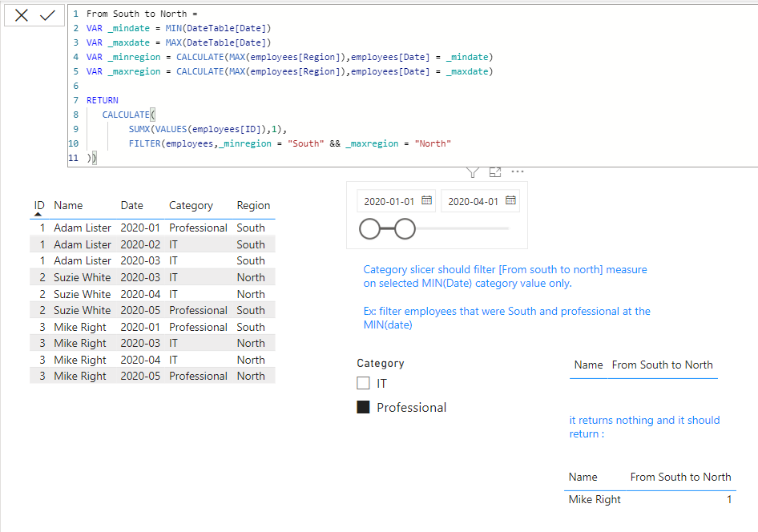Click SUMX in formula line 9

click(139, 129)
